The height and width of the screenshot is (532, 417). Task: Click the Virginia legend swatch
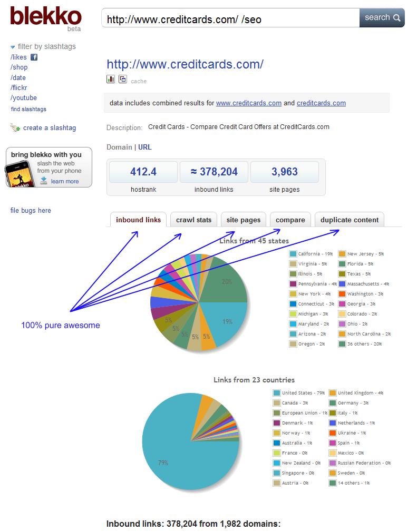point(293,264)
